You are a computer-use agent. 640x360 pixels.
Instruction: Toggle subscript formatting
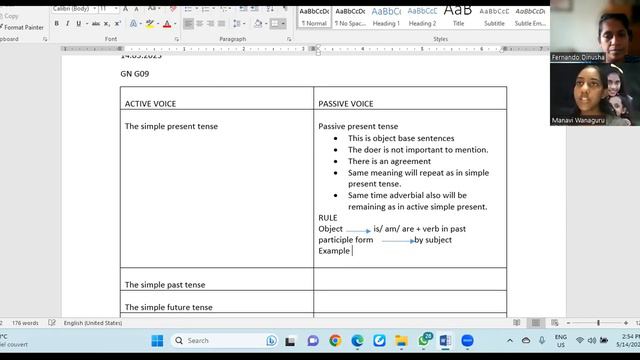(107, 24)
